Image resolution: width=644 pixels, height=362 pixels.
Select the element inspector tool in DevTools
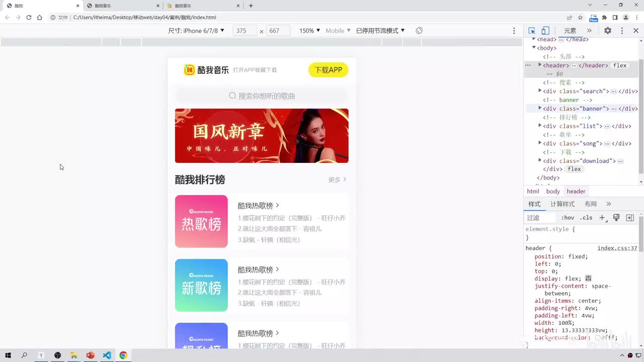532,31
